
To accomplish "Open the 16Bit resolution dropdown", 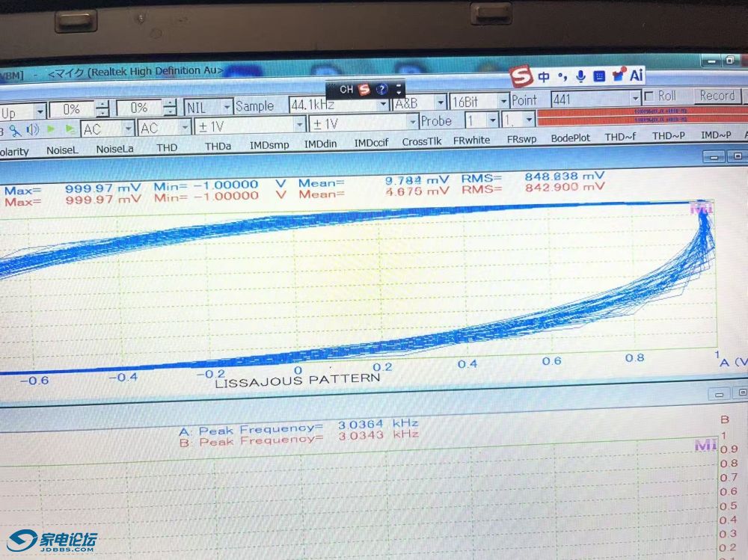I will point(503,101).
